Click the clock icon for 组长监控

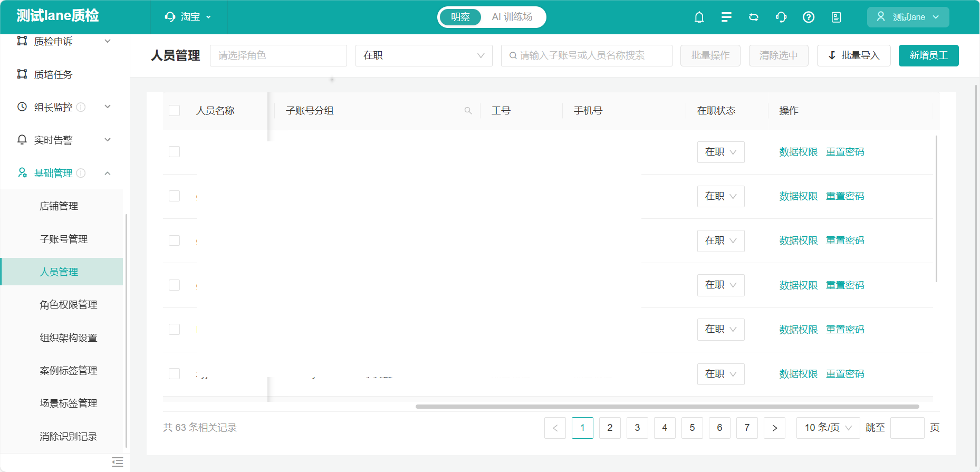22,107
